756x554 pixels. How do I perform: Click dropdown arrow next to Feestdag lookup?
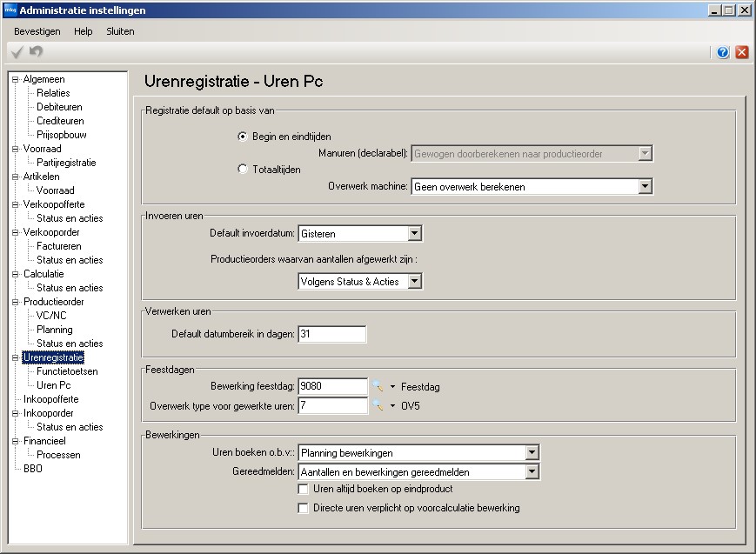(392, 387)
